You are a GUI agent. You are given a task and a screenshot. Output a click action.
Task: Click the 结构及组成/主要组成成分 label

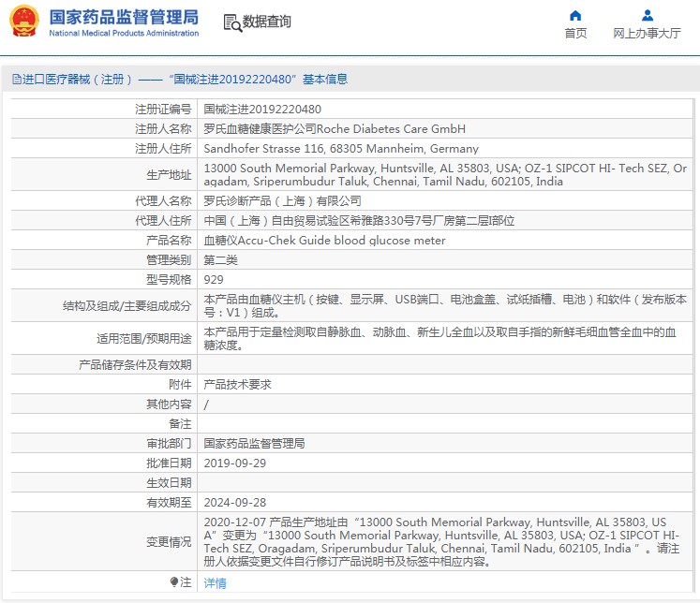point(127,306)
